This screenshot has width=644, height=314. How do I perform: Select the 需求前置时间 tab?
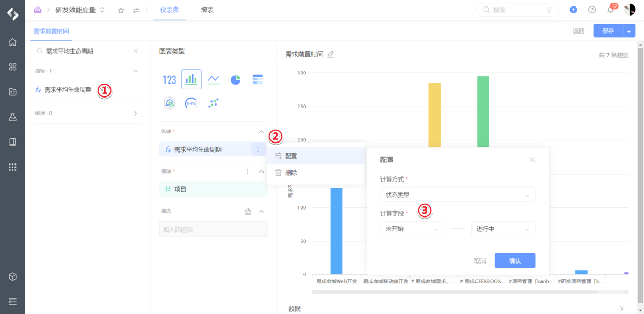click(x=51, y=31)
